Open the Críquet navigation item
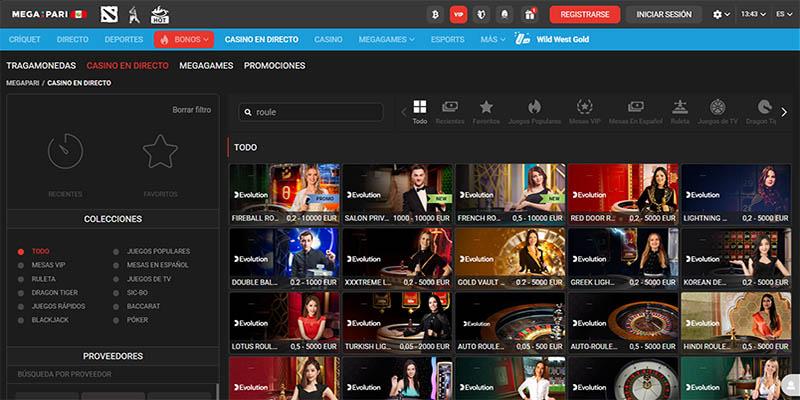This screenshot has width=800, height=400. [x=24, y=39]
